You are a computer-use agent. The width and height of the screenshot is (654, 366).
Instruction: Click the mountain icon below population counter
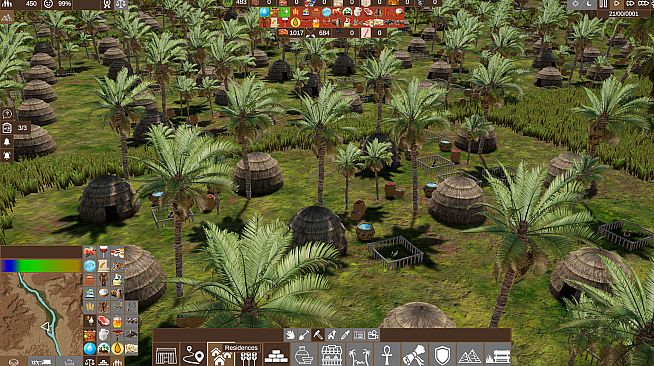click(7, 18)
